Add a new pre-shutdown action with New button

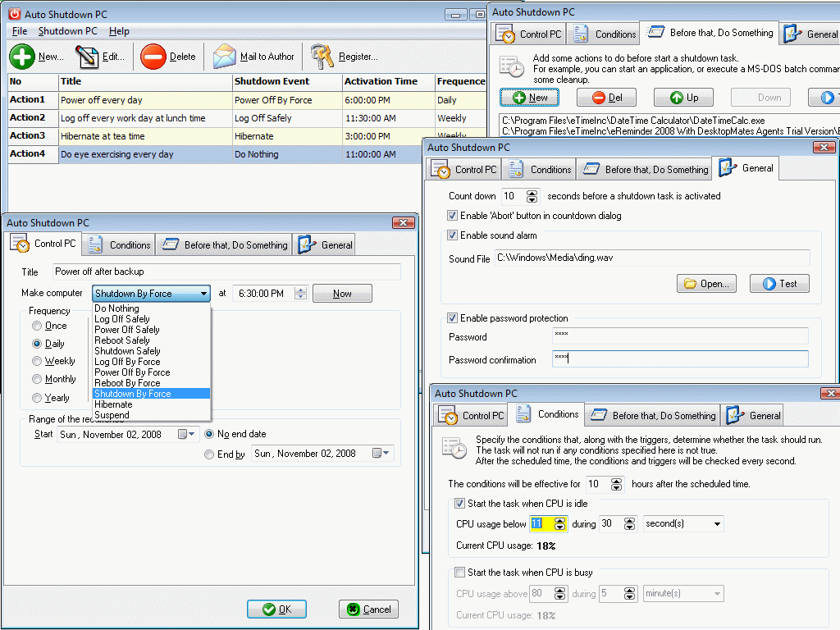(529, 97)
